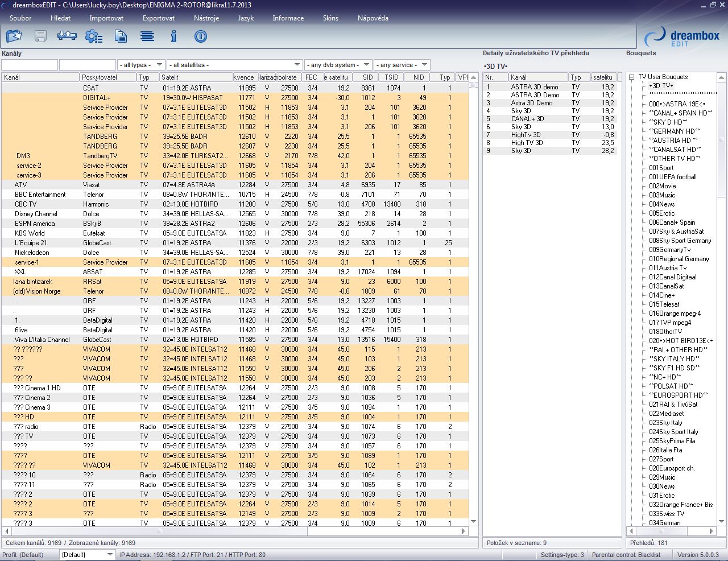Click the blue info 'i' toolbar icon

(174, 36)
